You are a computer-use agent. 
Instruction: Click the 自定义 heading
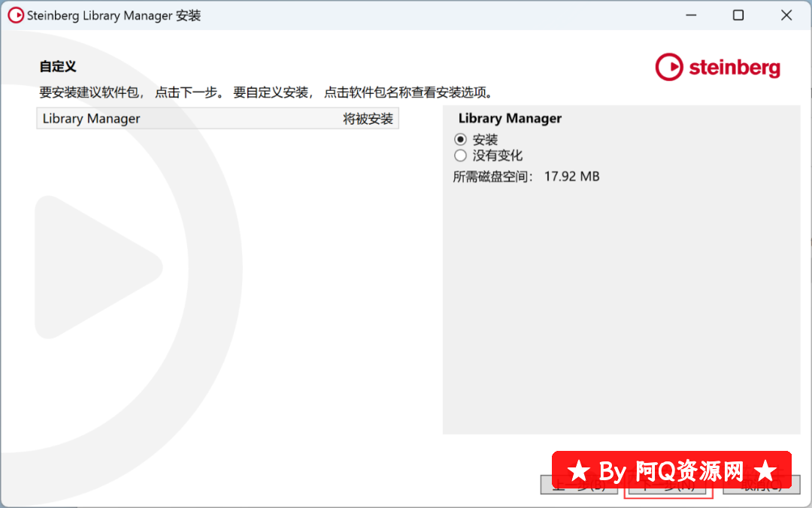57,66
